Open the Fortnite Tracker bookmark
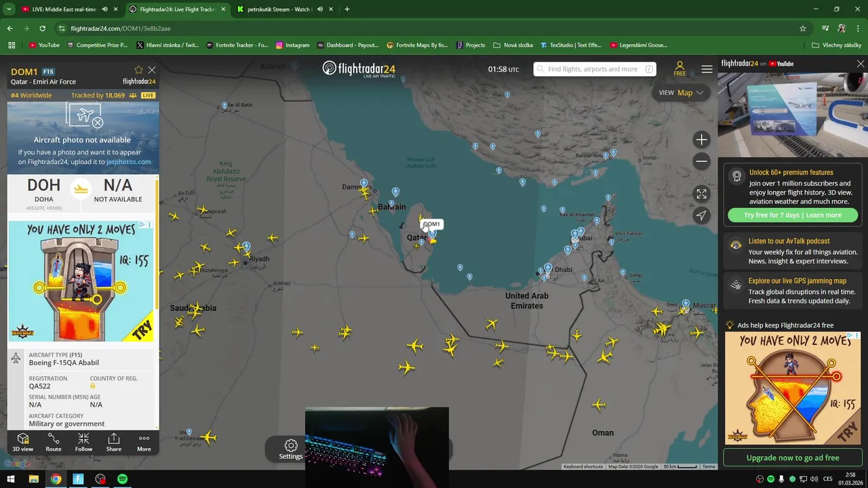 (x=237, y=45)
